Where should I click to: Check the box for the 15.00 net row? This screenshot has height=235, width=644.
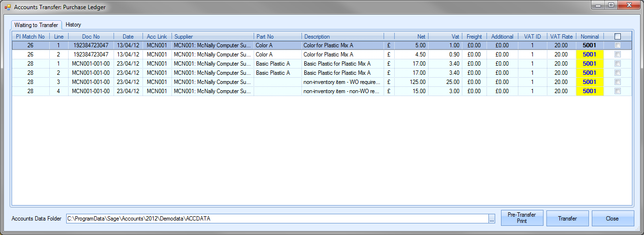click(617, 91)
